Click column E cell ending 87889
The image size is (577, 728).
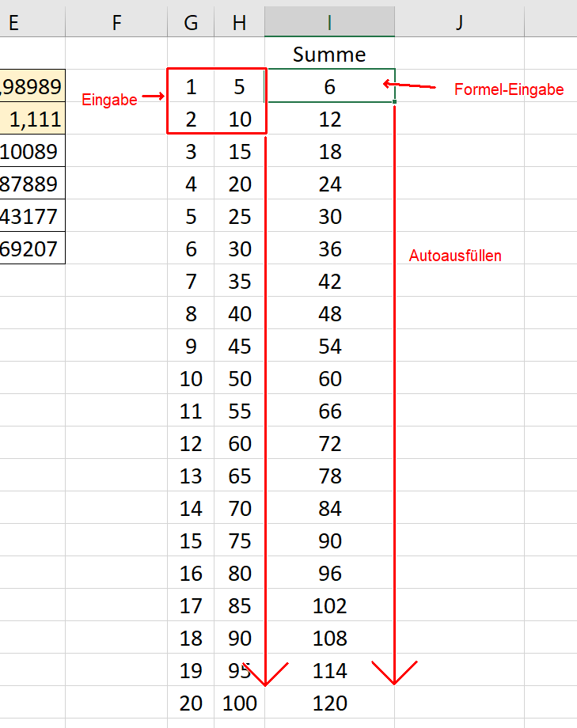point(32,184)
